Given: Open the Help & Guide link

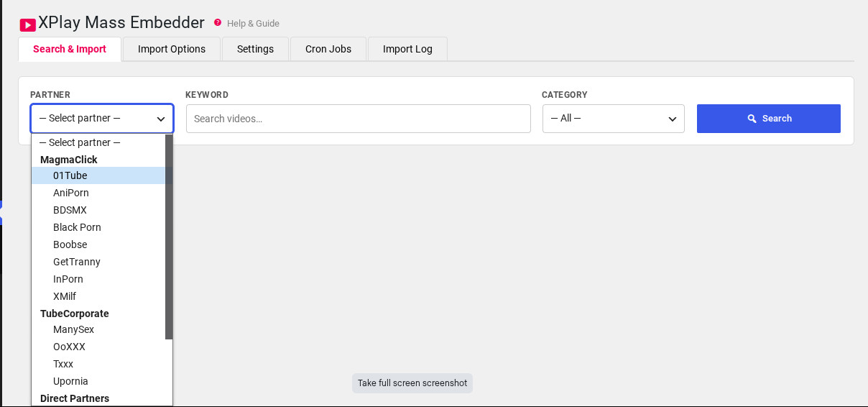Looking at the screenshot, I should pos(253,24).
